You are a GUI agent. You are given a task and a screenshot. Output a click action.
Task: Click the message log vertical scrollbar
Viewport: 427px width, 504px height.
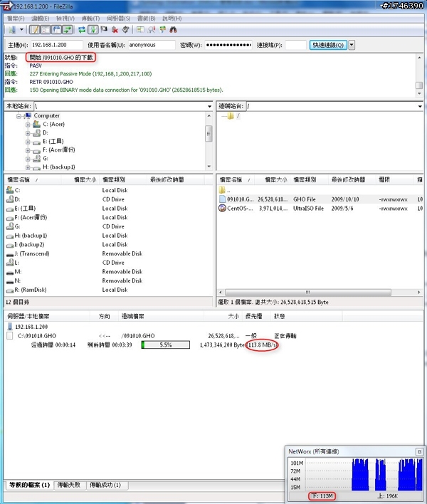419,75
